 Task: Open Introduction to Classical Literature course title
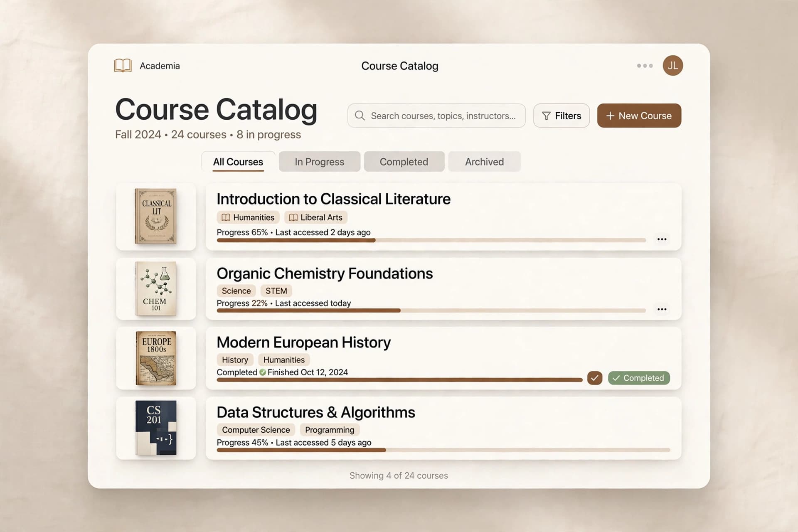pyautogui.click(x=333, y=199)
